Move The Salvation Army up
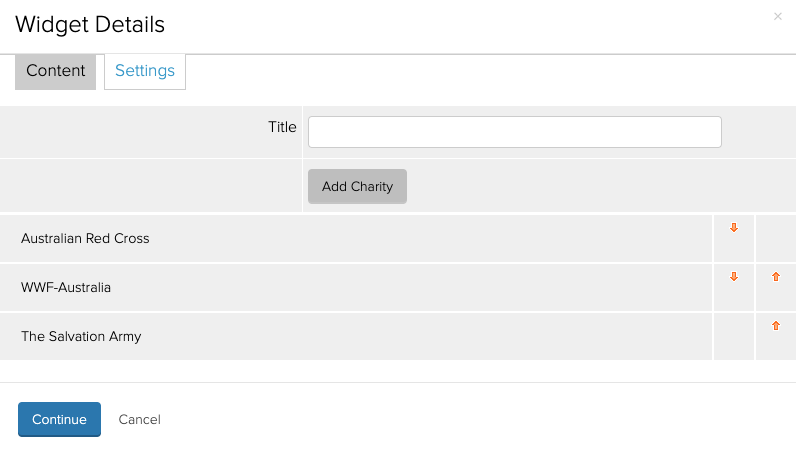796x450 pixels. 776,325
